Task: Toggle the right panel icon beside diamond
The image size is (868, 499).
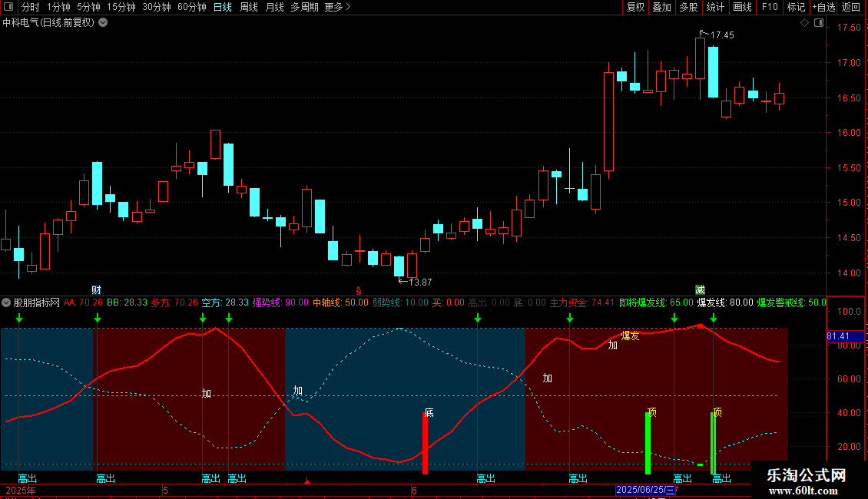Action: pos(819,23)
